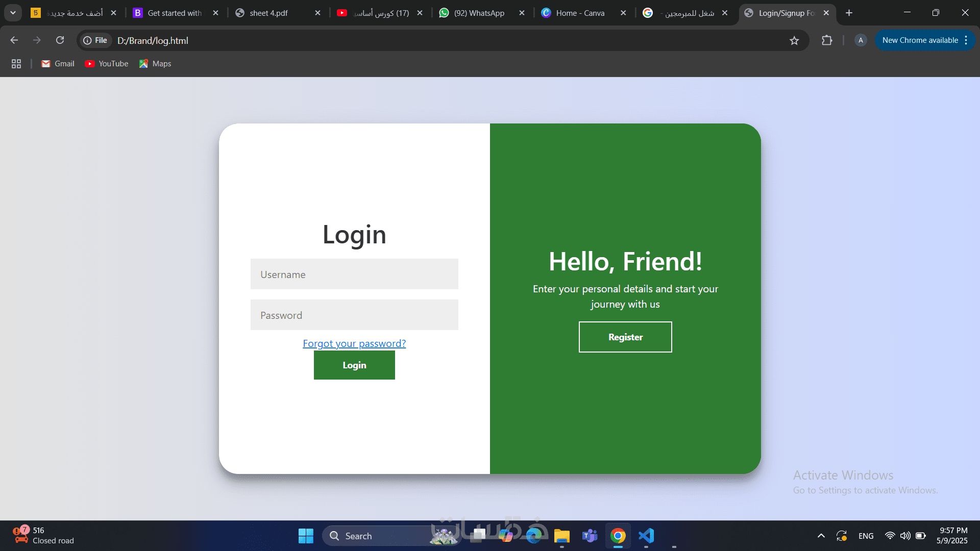Open File Explorer from the taskbar
The width and height of the screenshot is (980, 551).
(562, 536)
